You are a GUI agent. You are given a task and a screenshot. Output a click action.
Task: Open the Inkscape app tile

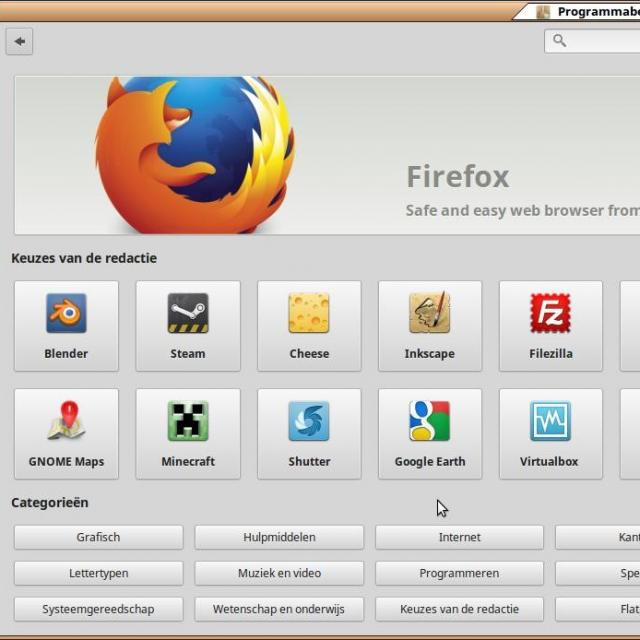coord(430,326)
